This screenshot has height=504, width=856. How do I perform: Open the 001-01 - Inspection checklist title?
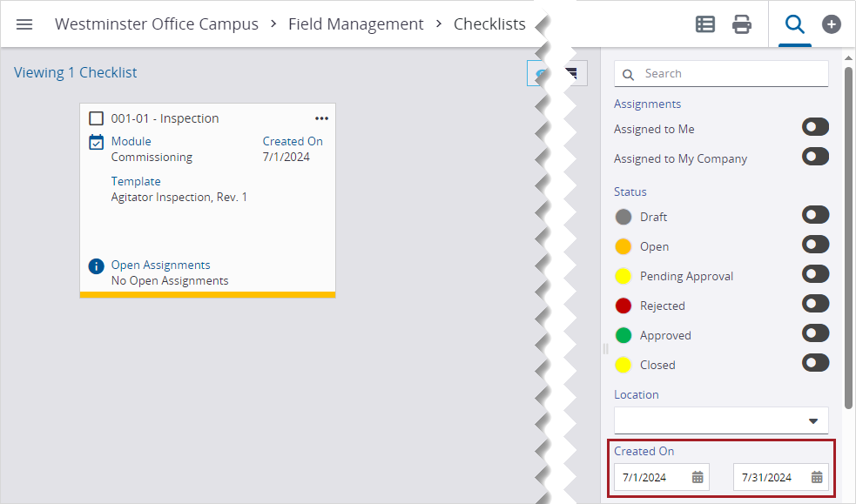click(x=165, y=118)
